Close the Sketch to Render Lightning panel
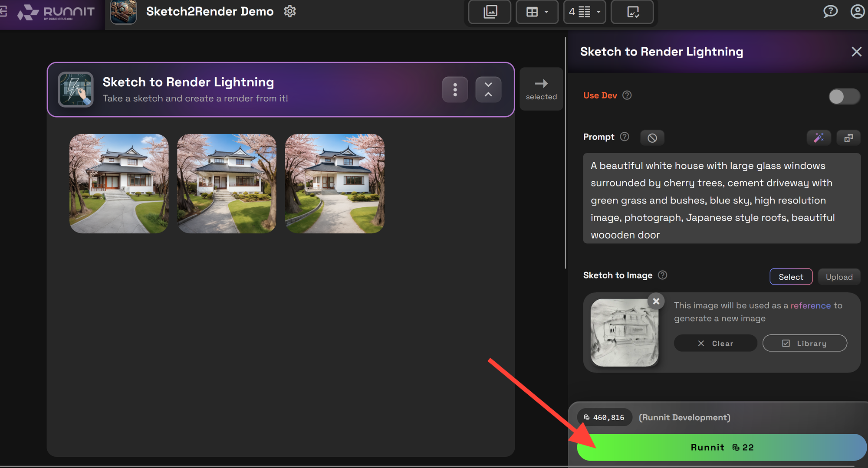 point(856,52)
